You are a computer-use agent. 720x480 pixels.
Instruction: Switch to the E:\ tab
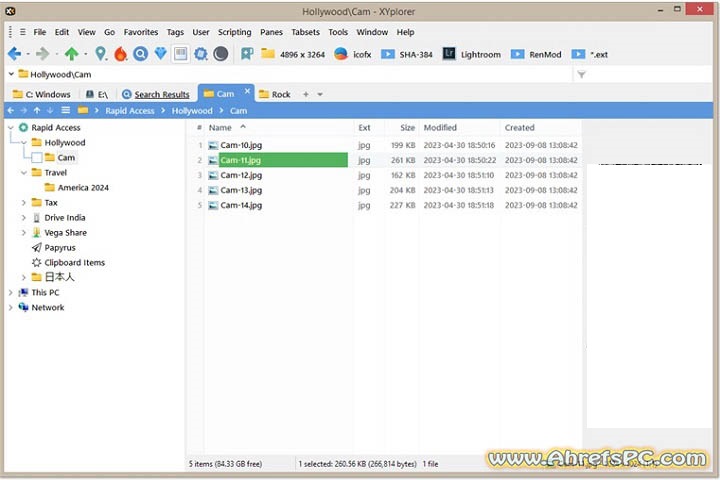96,94
